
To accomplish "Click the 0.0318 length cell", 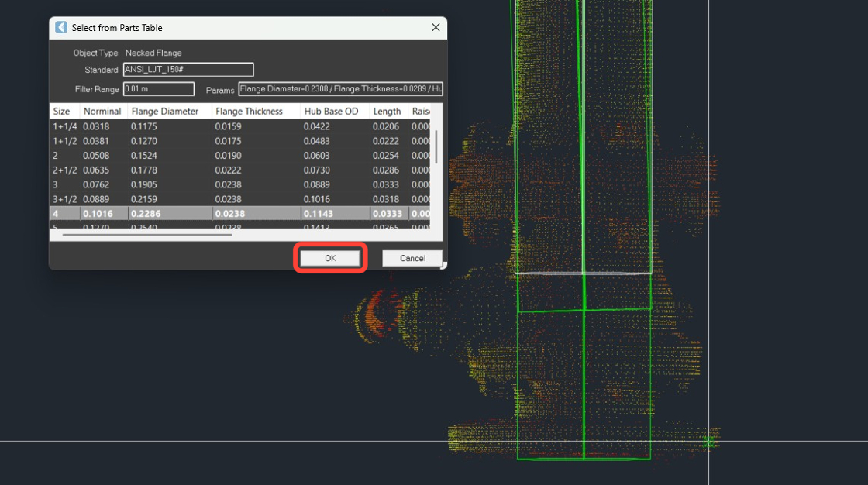I will (x=385, y=199).
